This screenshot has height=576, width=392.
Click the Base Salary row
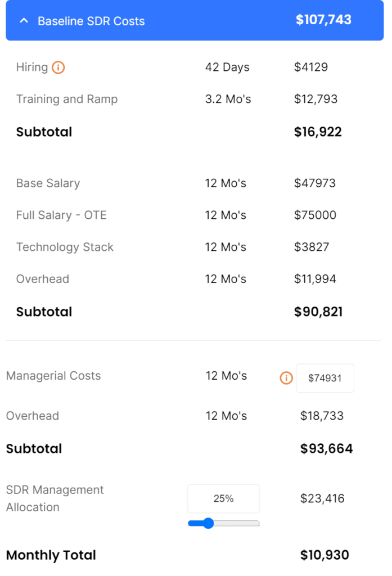coord(48,183)
